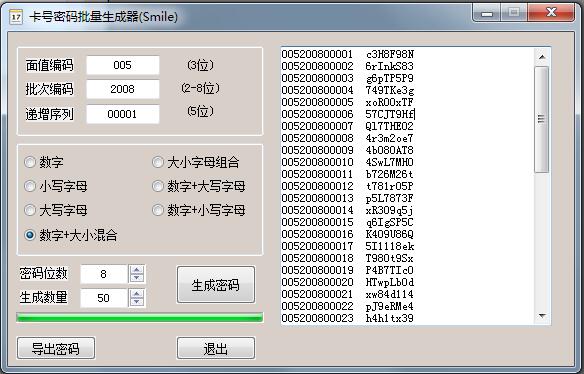The width and height of the screenshot is (584, 374).
Task: Click row 005200800006 in output
Action: tap(347, 114)
